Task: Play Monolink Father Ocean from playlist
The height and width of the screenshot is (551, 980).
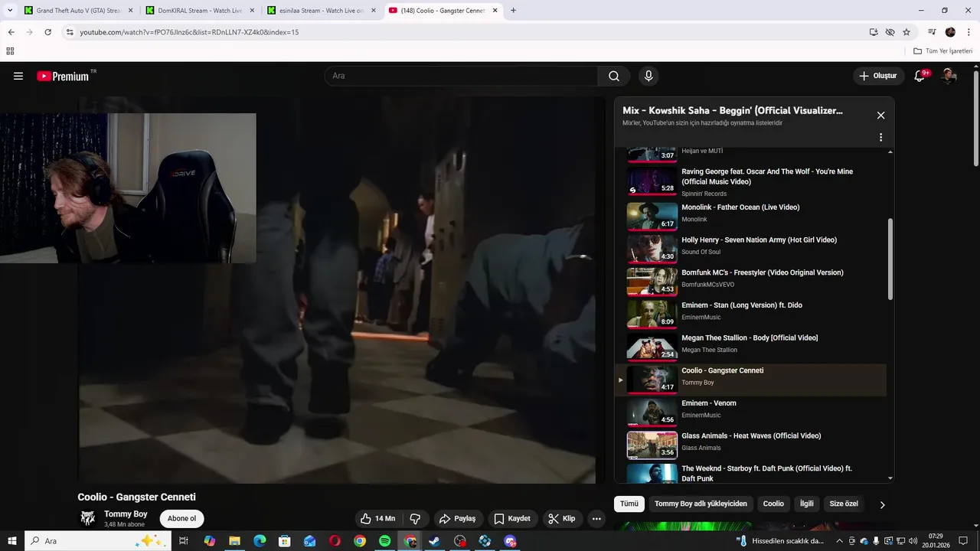Action: [750, 215]
